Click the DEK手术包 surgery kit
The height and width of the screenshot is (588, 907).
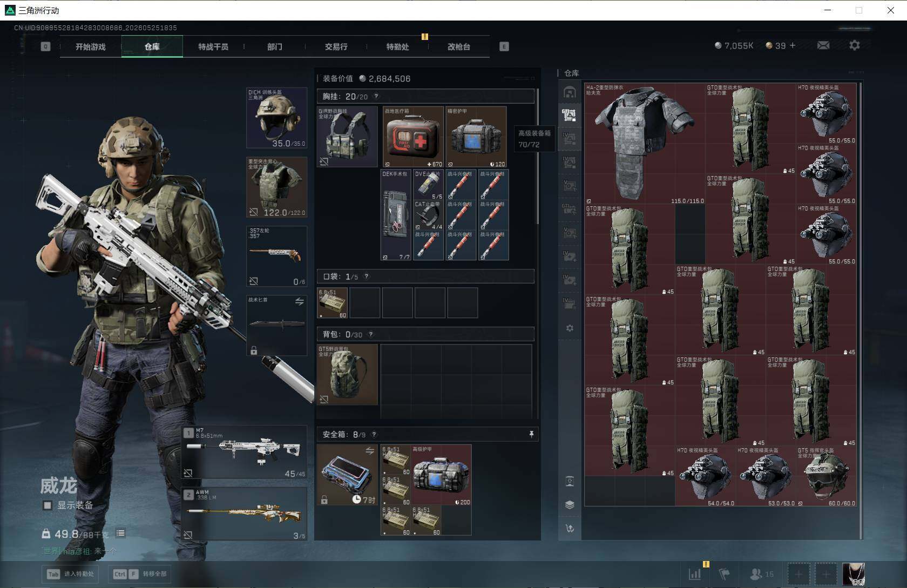click(x=396, y=215)
